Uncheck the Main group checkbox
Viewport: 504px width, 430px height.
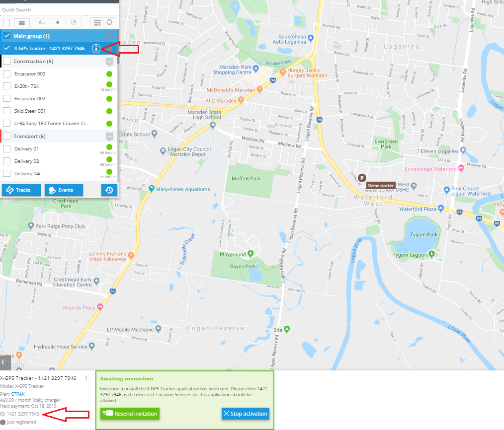[x=7, y=36]
